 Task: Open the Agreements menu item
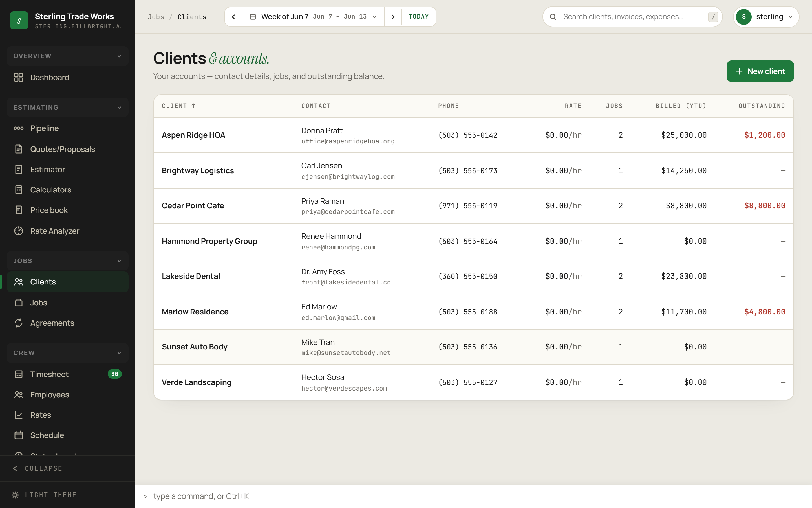(x=67, y=323)
